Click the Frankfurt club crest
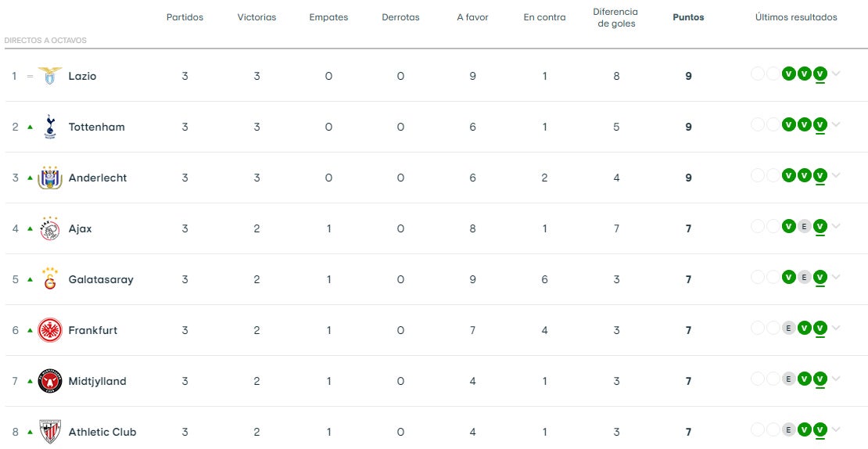The image size is (868, 449). [x=50, y=330]
